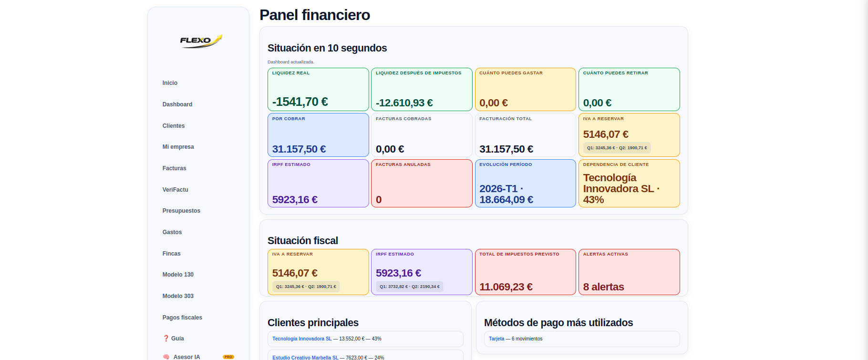Open the Alertas activas card
Image resolution: width=868 pixels, height=360 pixels.
(629, 272)
